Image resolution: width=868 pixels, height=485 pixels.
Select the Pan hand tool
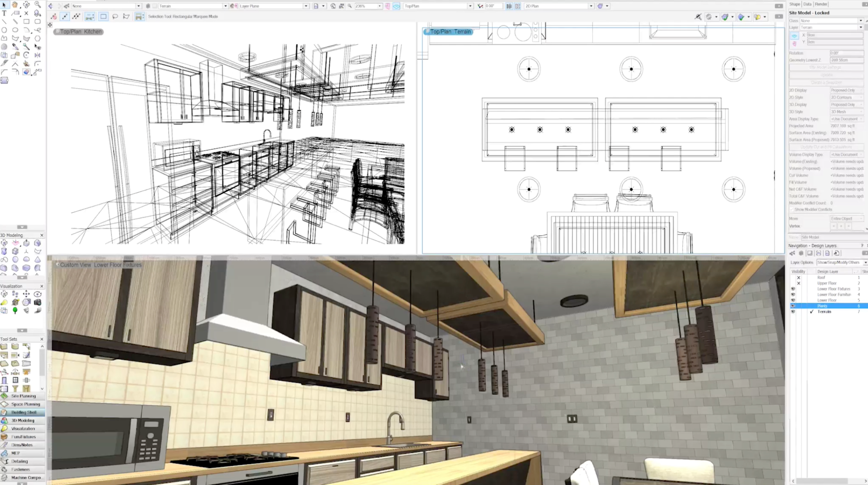pos(15,5)
